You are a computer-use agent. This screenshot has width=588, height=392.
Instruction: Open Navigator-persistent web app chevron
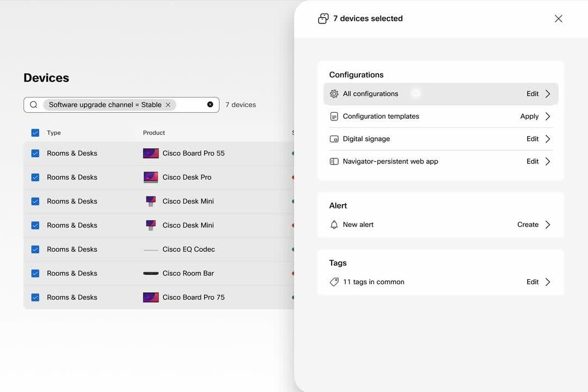[x=548, y=161]
